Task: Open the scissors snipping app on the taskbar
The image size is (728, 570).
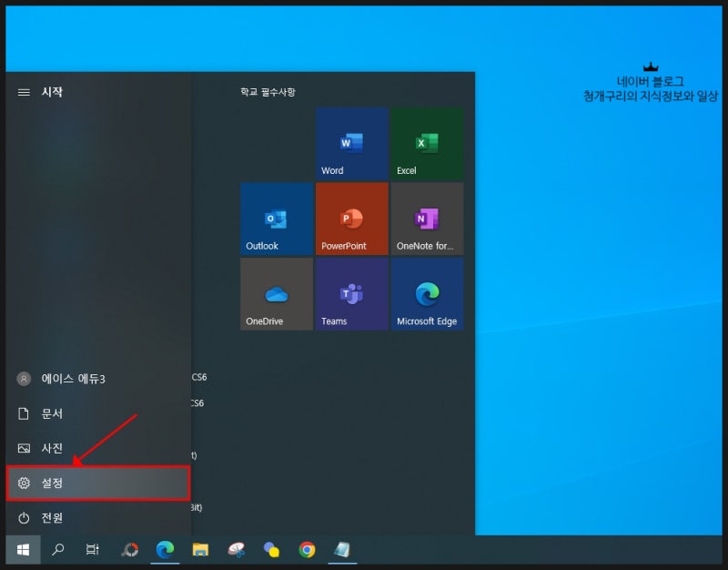Action: coord(237,550)
